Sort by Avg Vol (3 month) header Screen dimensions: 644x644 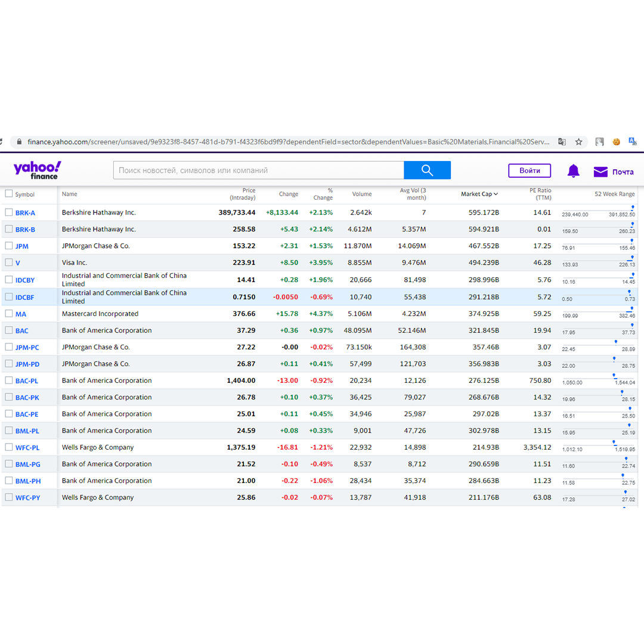(x=413, y=194)
